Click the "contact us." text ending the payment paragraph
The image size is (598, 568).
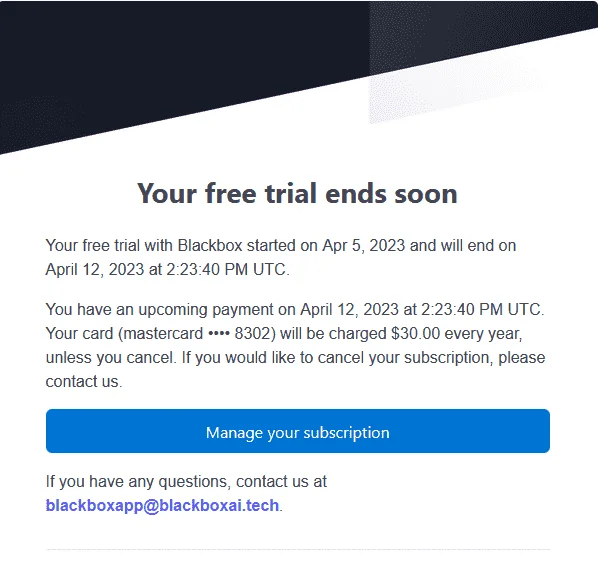coord(84,381)
